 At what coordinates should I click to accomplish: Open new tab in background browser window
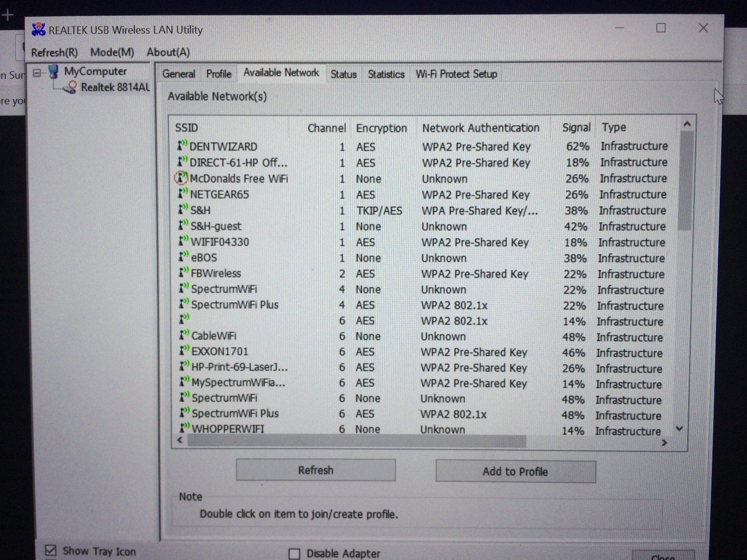point(8,15)
